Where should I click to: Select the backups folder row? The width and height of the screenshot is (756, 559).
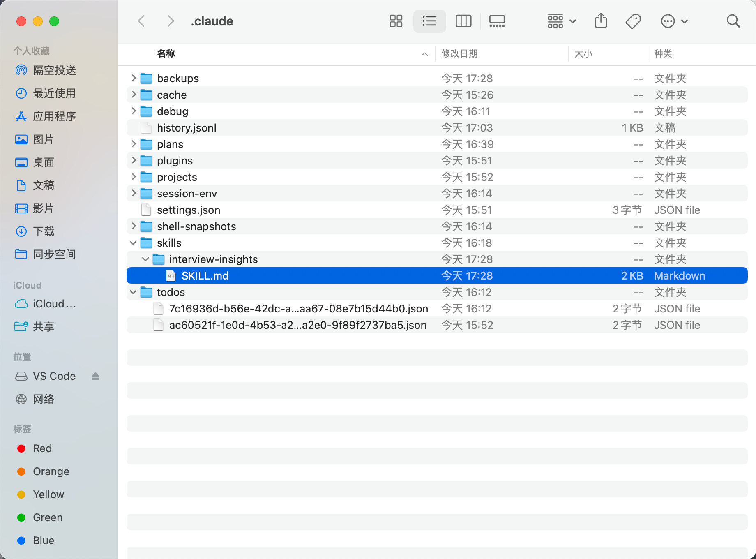[x=437, y=78]
